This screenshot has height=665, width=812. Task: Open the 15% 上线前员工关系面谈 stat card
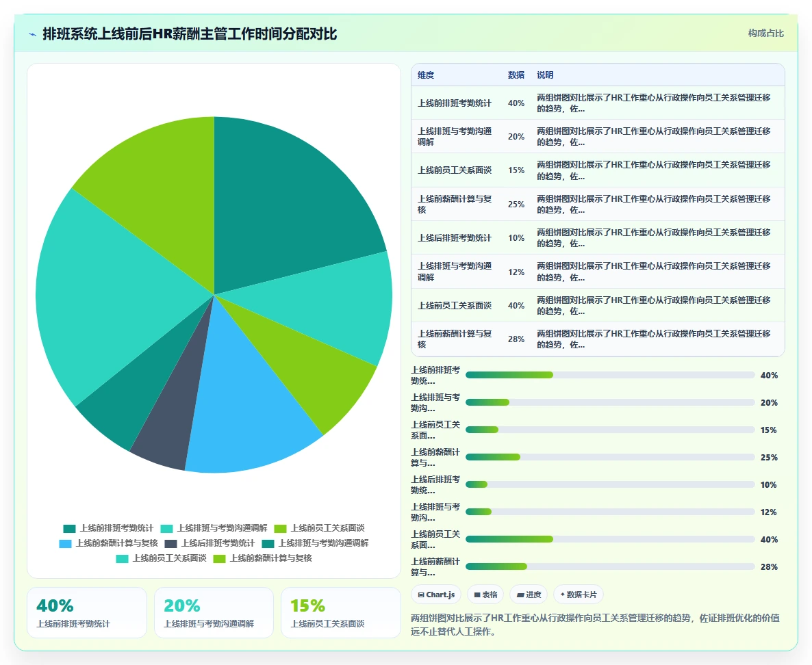(341, 613)
